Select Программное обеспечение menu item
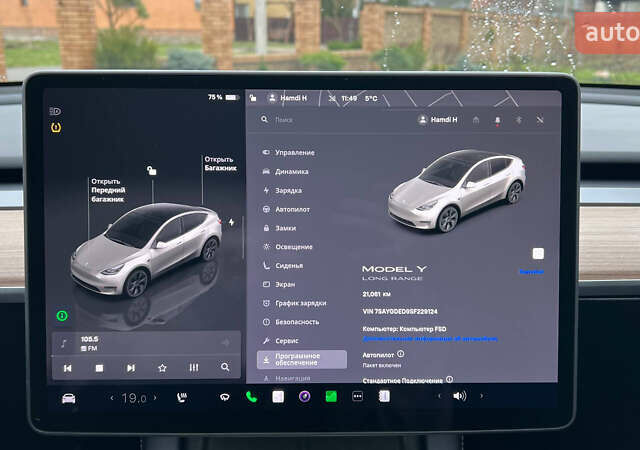640x450 pixels. tap(302, 359)
